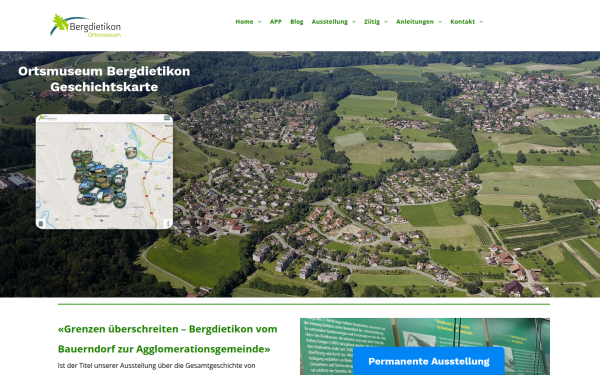The image size is (600, 375).
Task: Click the cluster of photo markers on the map
Action: click(99, 178)
